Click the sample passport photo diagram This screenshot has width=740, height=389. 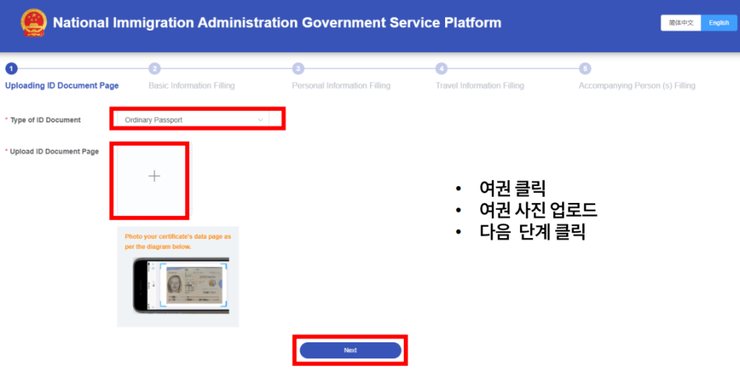(x=181, y=286)
